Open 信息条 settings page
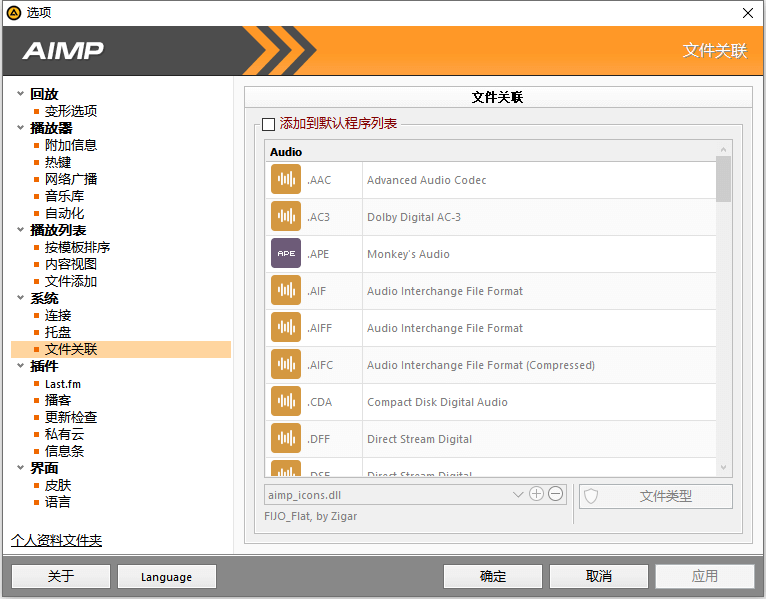This screenshot has width=766, height=599. [x=64, y=451]
